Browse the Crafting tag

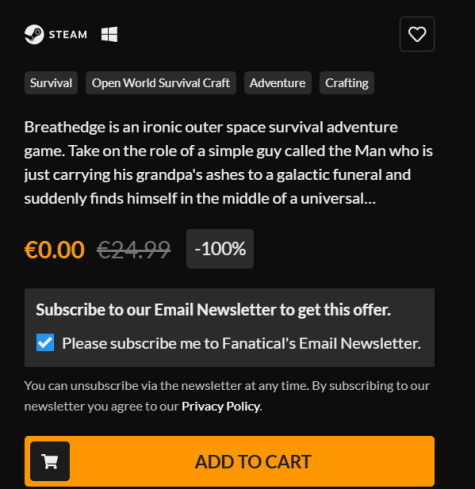pos(347,83)
